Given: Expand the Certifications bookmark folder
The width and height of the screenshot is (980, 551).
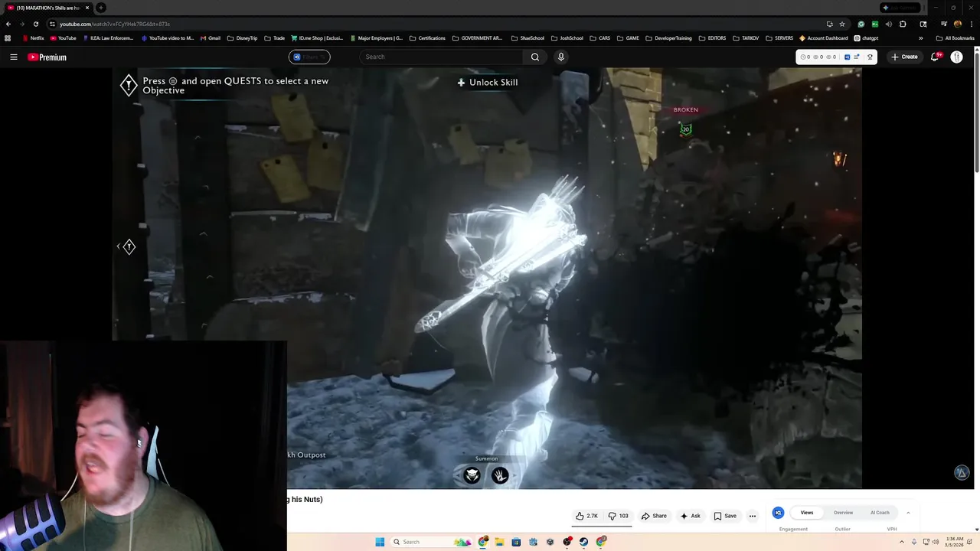Looking at the screenshot, I should [427, 38].
